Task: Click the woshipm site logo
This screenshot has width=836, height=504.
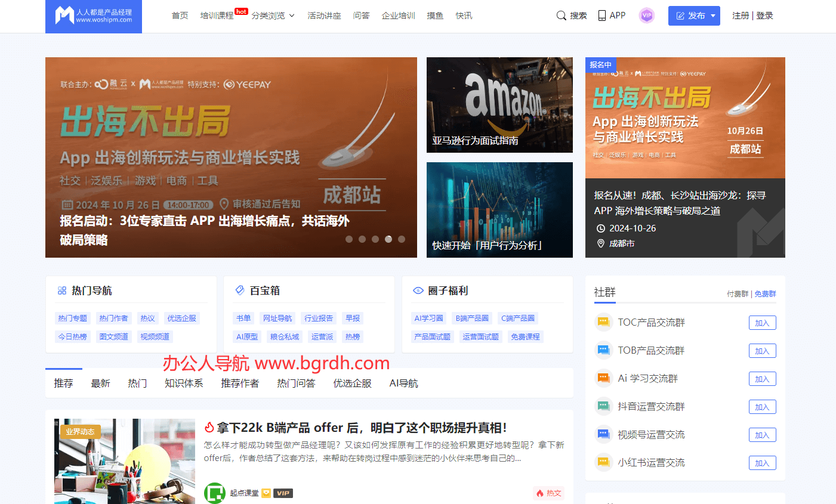Action: tap(93, 16)
